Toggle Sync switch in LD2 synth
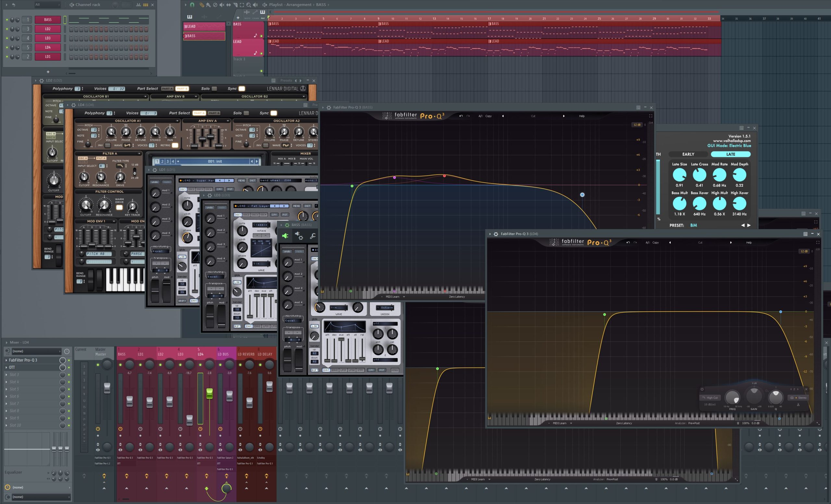 [x=242, y=89]
